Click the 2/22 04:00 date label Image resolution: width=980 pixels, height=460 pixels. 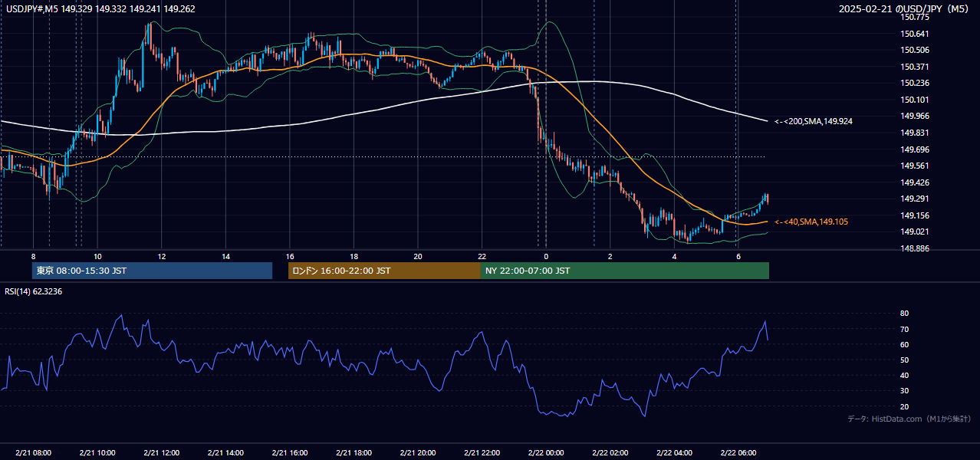[x=674, y=453]
